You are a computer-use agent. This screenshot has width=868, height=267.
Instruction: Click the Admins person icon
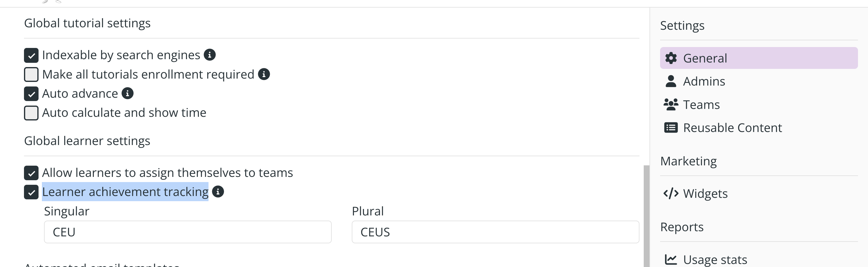(671, 82)
